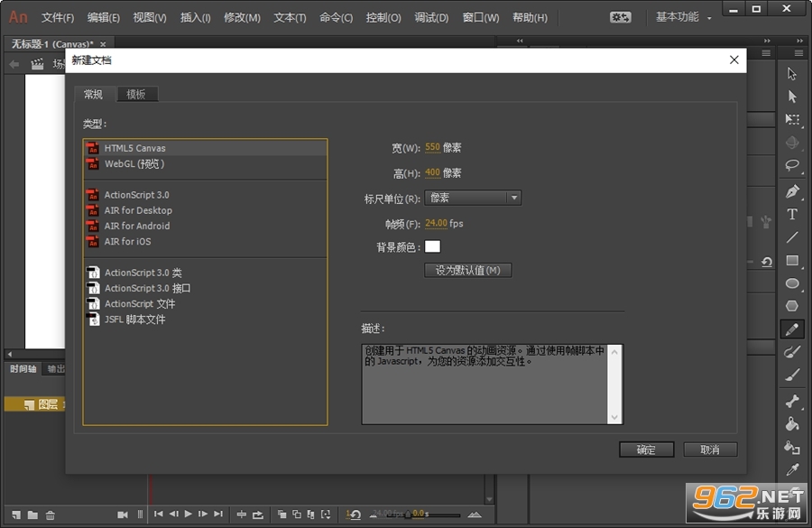Viewport: 812px width, 528px height.
Task: Open the 标尺单位 像素 dropdown
Action: 473,198
